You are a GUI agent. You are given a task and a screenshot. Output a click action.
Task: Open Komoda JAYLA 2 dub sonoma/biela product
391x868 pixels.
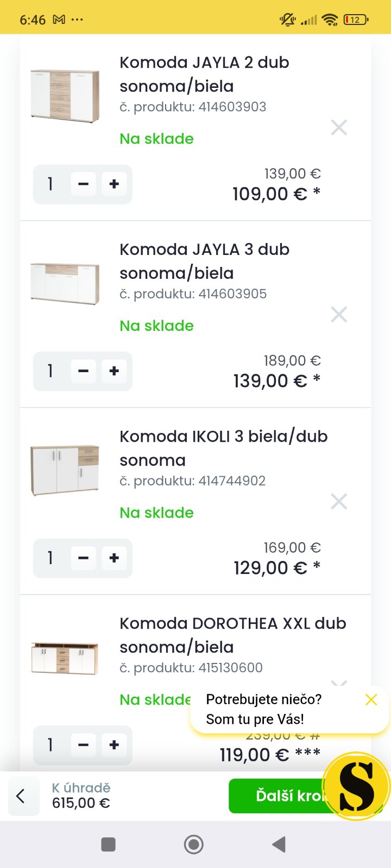point(204,74)
